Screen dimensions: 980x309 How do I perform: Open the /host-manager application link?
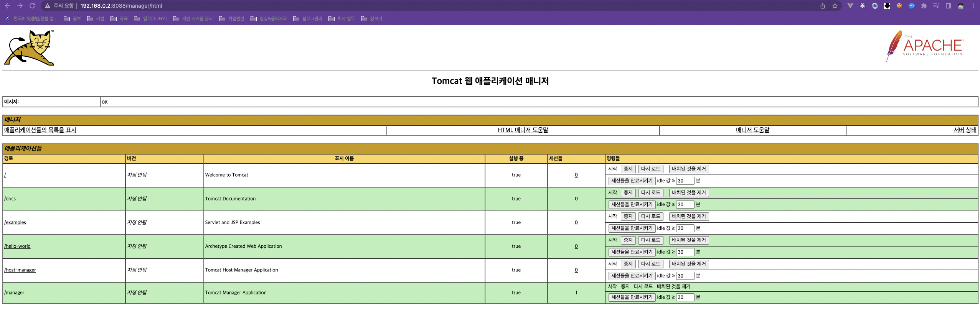click(20, 270)
